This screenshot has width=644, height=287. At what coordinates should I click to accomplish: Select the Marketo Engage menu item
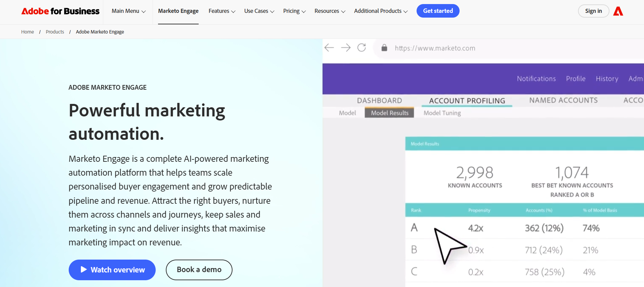[178, 11]
